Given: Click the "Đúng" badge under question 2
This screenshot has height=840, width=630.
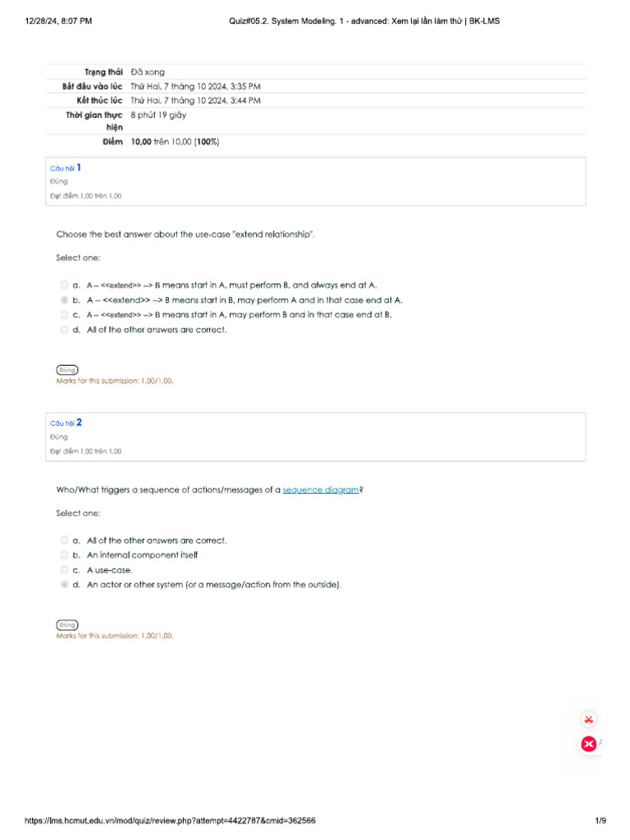Looking at the screenshot, I should click(67, 625).
